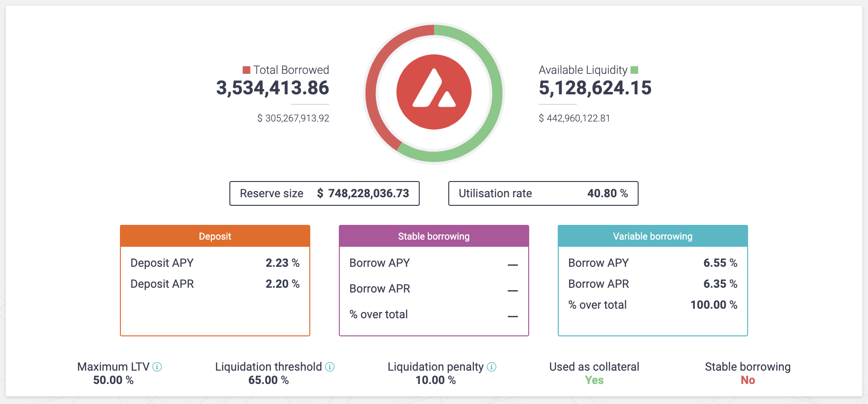Click the Variable borrowing card header
The width and height of the screenshot is (868, 404).
click(653, 236)
